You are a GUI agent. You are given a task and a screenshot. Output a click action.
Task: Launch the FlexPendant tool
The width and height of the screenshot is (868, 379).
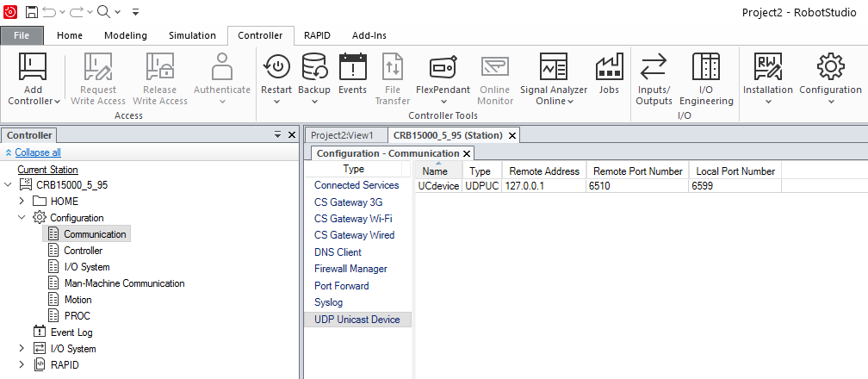(x=443, y=67)
